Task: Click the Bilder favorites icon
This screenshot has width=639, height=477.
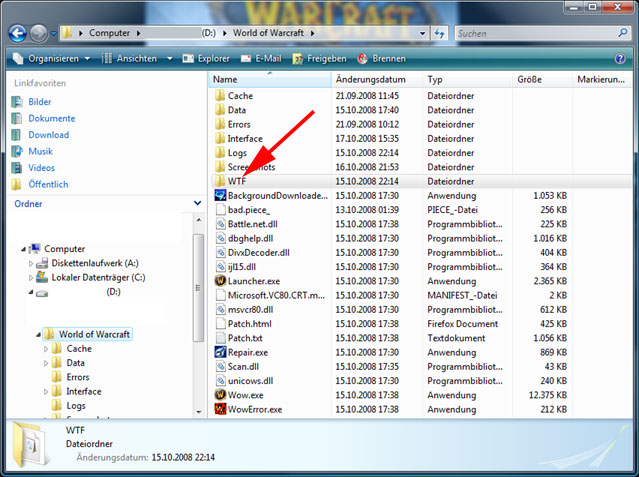Action: click(x=17, y=102)
